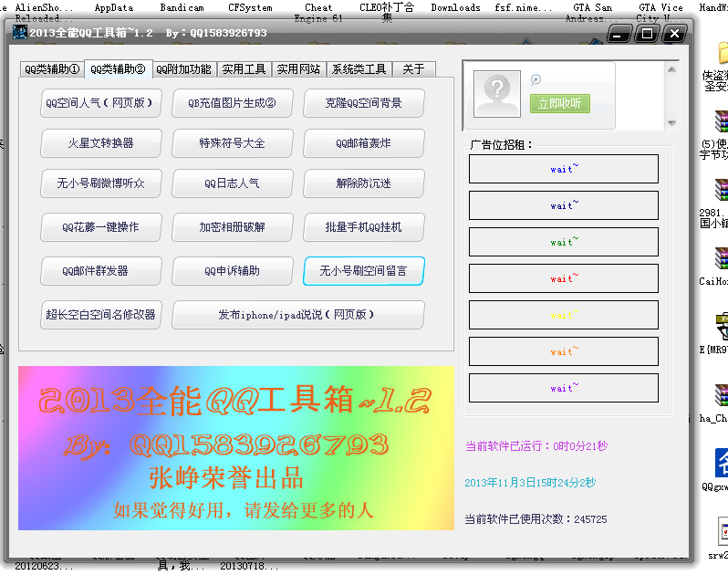Select the Cheat Engine 61 desktop item
This screenshot has width=728, height=575.
318,13
